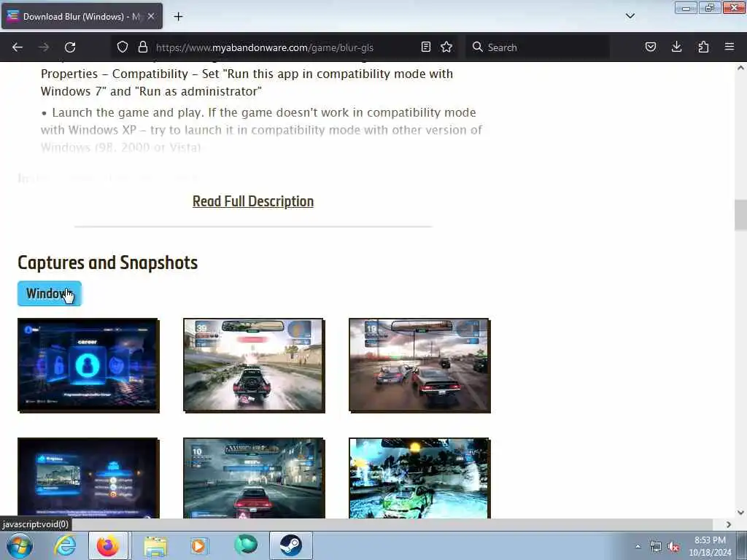Toggle reader view icon in address bar
747x560 pixels.
pos(426,47)
